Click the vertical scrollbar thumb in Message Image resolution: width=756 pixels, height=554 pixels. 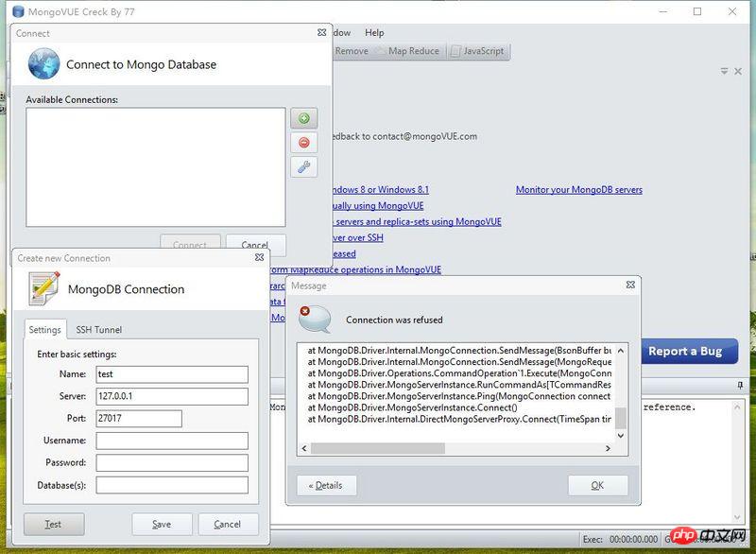pos(621,419)
